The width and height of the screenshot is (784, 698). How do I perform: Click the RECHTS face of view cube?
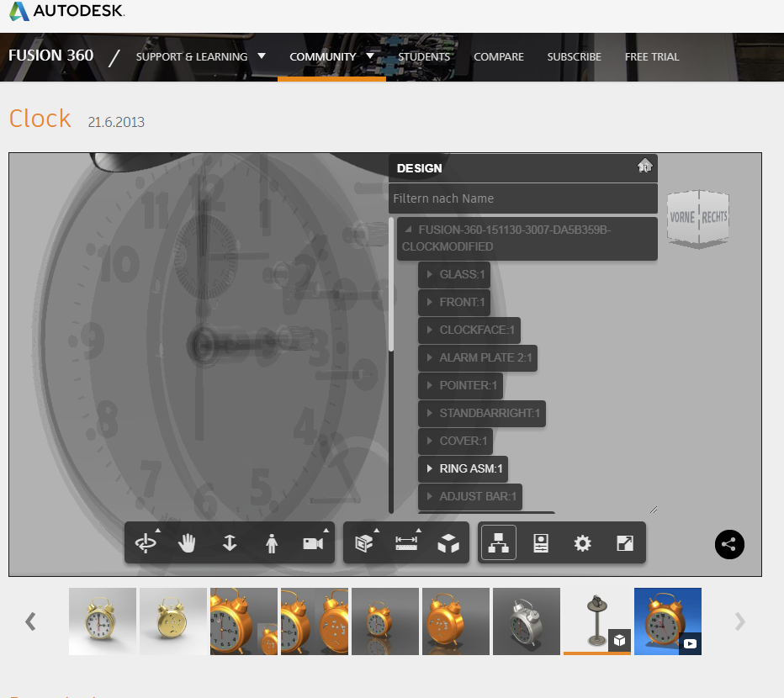pyautogui.click(x=714, y=217)
